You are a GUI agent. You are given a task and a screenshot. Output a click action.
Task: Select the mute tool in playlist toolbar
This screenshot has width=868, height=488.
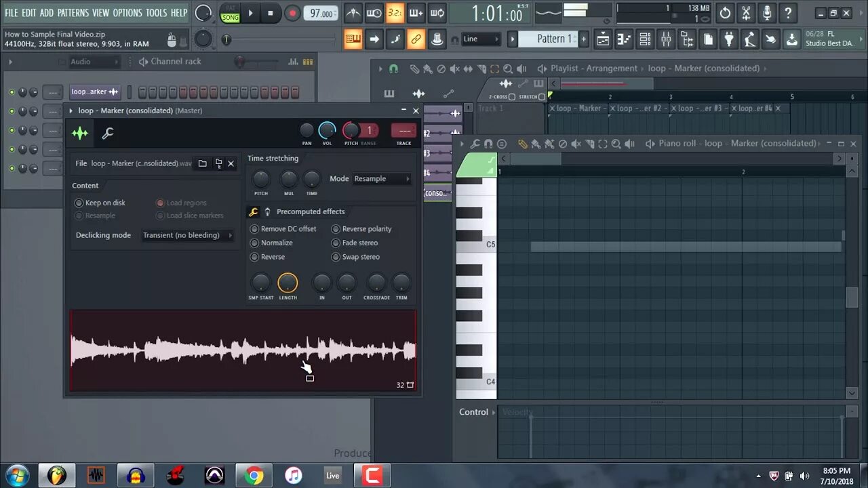[454, 68]
